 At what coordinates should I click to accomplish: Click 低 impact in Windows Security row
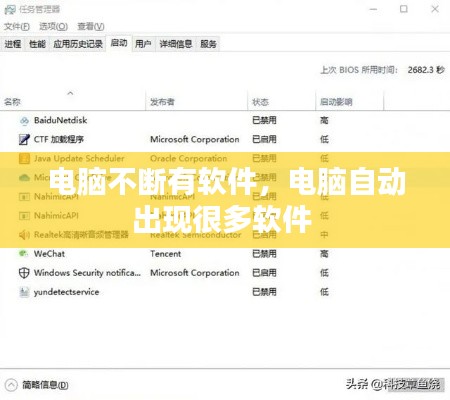[x=324, y=273]
